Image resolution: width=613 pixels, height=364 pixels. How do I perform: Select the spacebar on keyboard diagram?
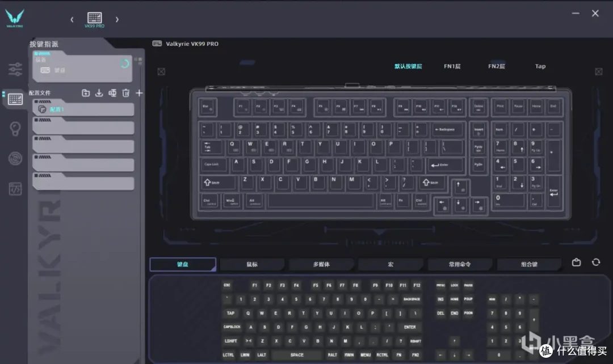pos(321,201)
